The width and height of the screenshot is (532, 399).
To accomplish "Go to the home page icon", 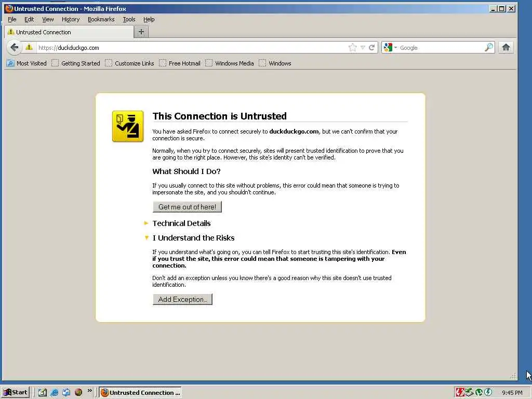I will point(506,47).
